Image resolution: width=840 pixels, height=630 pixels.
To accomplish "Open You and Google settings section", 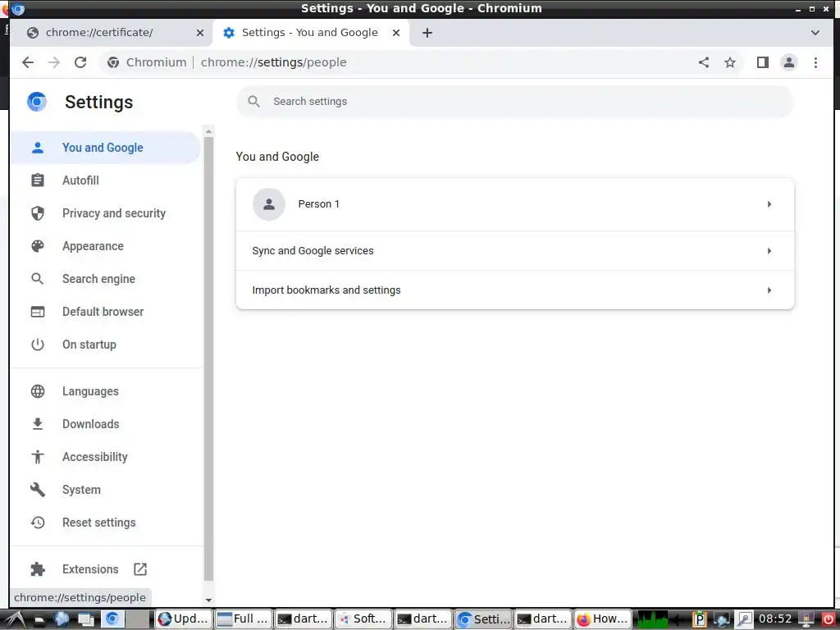I will pos(106,148).
